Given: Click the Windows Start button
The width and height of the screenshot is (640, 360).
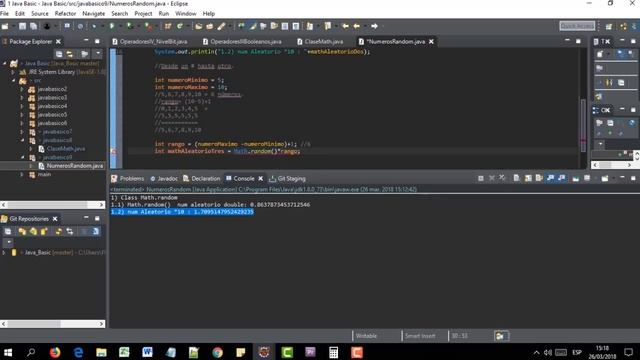Looking at the screenshot, I should [x=8, y=352].
